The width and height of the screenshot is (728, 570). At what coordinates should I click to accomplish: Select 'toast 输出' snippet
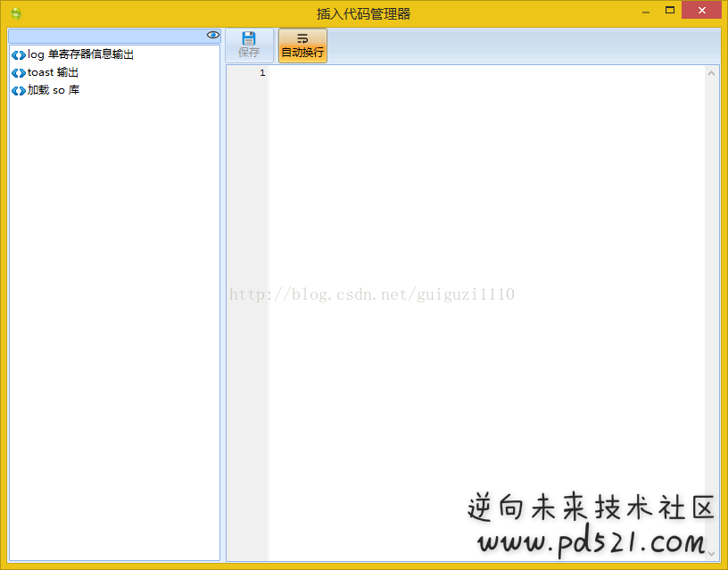click(53, 72)
